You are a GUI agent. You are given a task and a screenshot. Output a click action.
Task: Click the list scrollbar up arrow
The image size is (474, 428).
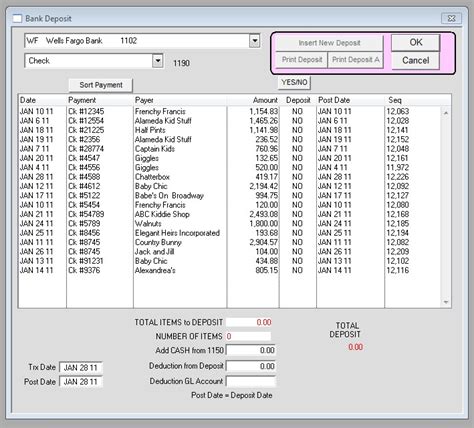(x=446, y=113)
